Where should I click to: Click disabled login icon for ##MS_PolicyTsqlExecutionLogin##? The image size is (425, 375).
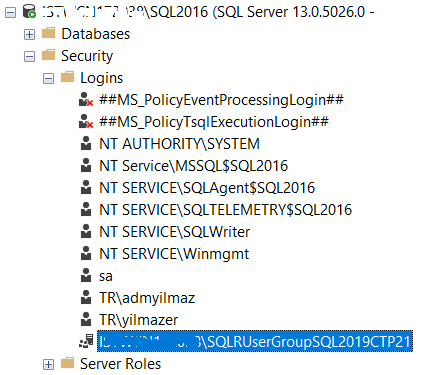(x=86, y=121)
